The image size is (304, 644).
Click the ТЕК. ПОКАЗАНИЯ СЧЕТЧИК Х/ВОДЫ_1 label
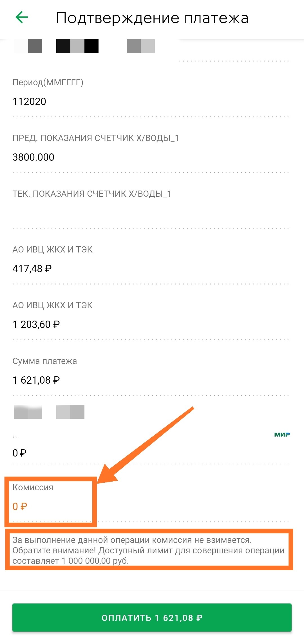click(92, 194)
